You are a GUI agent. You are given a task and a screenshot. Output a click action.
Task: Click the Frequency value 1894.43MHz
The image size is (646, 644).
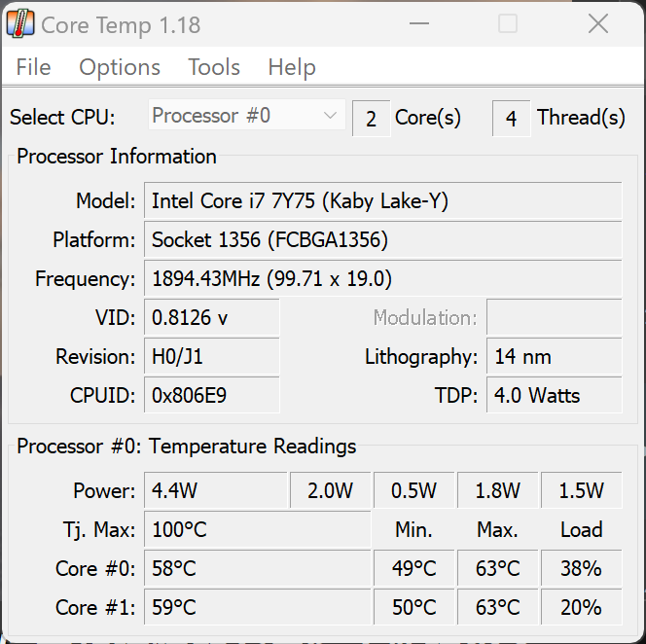(x=382, y=278)
